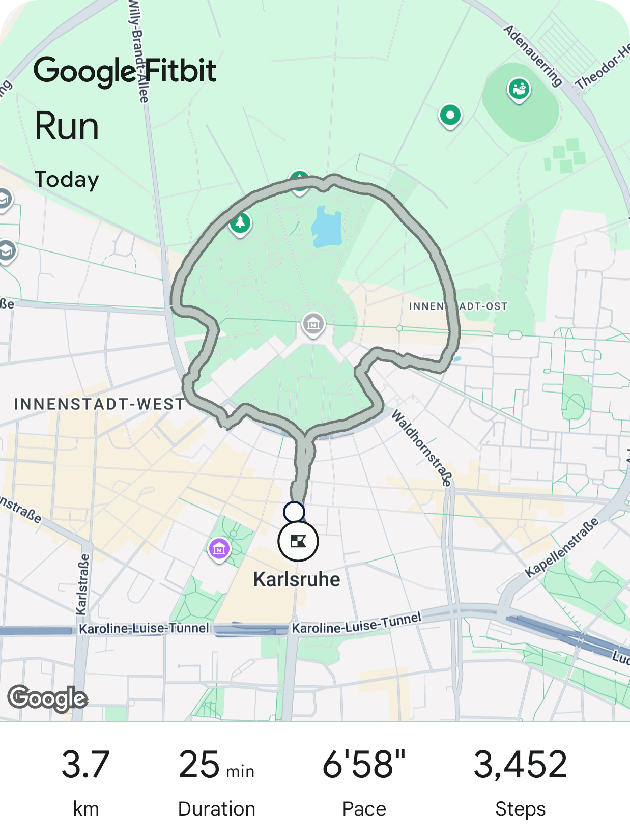The image size is (630, 840).
Task: Tap the Steps label
Action: pyautogui.click(x=520, y=809)
